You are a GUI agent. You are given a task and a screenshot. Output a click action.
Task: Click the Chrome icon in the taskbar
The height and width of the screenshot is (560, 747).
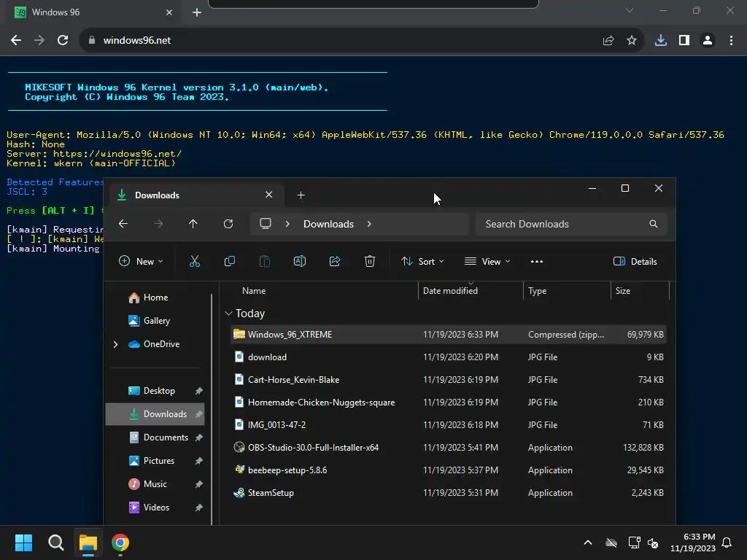tap(120, 542)
